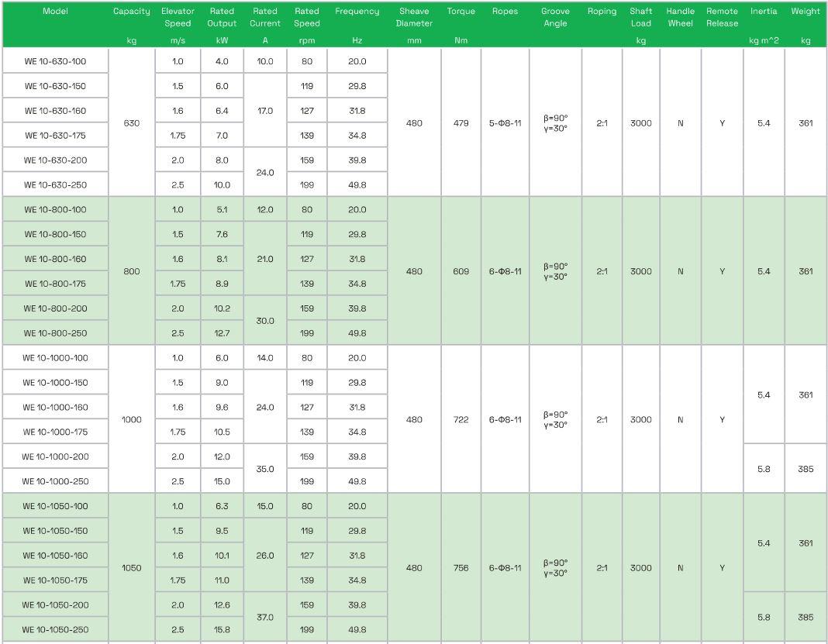828x644 pixels.
Task: Select torque value 609
Action: pos(461,271)
